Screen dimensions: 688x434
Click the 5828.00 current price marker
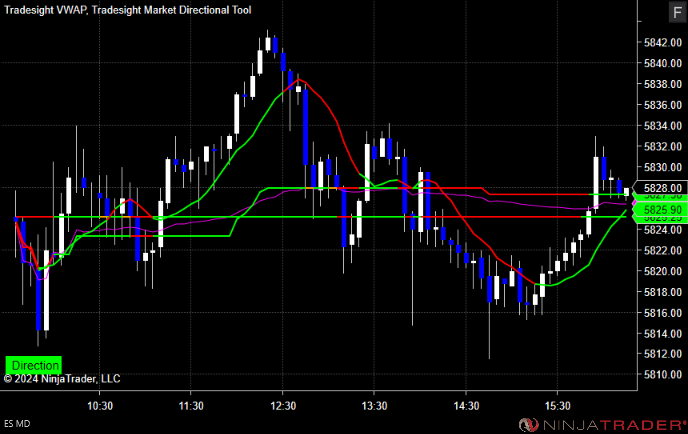coord(663,188)
